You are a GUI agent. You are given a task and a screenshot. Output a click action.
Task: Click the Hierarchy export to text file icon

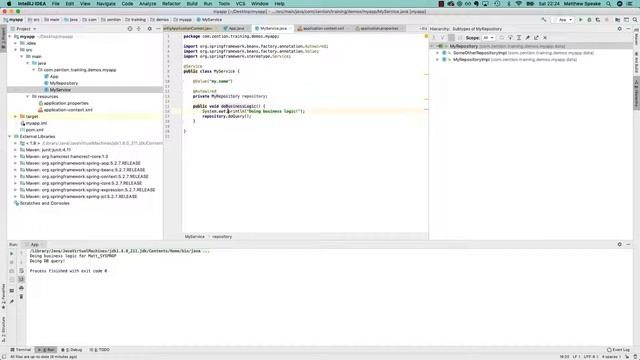tap(536, 38)
